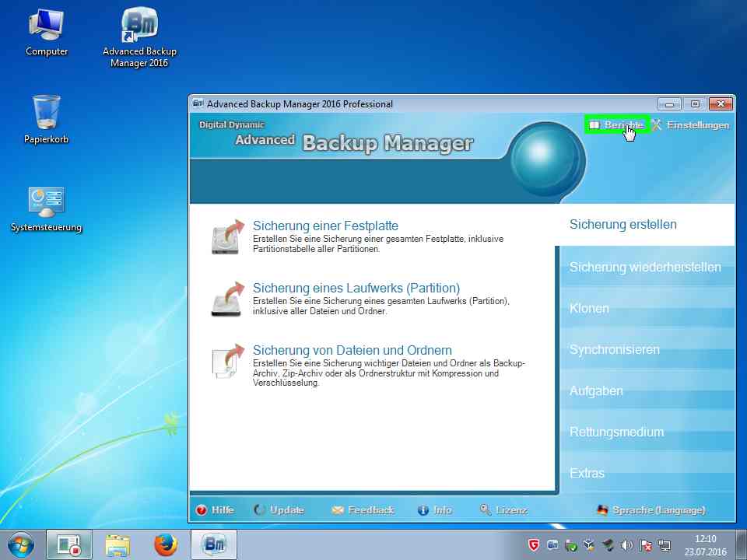Minimize the Advanced Backup Manager window
747x560 pixels.
[669, 103]
